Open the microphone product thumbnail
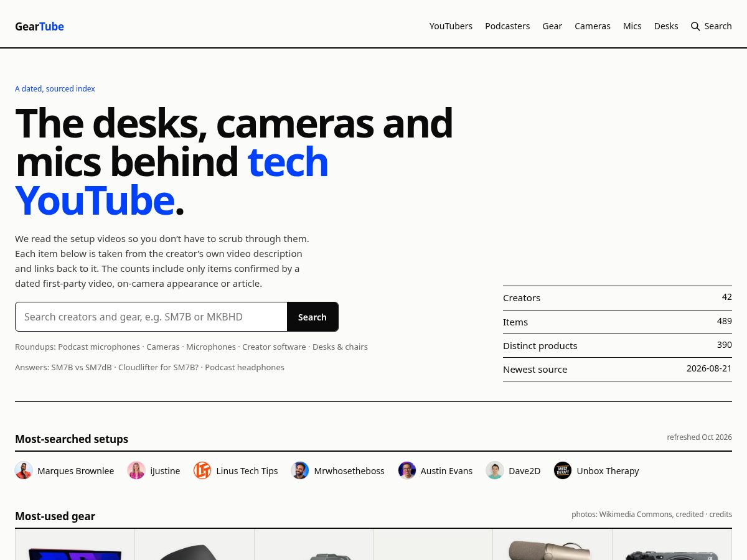 [552, 545]
